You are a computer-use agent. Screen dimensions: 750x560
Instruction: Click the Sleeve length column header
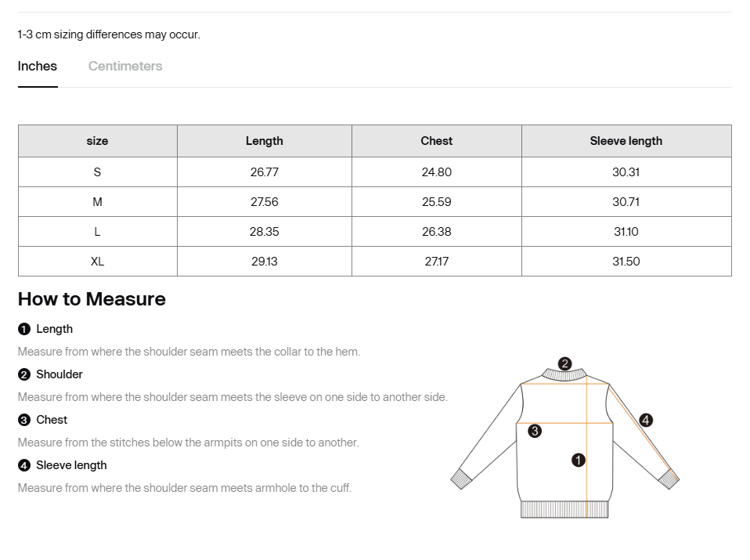click(x=626, y=141)
